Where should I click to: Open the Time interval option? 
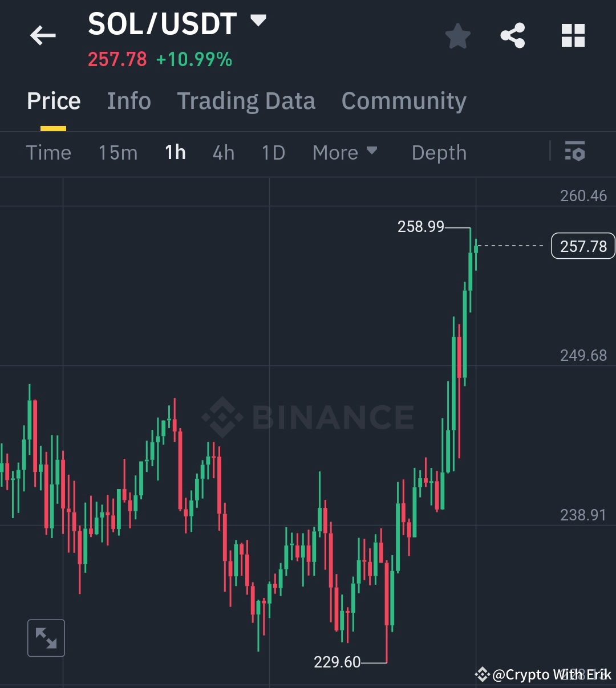pyautogui.click(x=48, y=152)
